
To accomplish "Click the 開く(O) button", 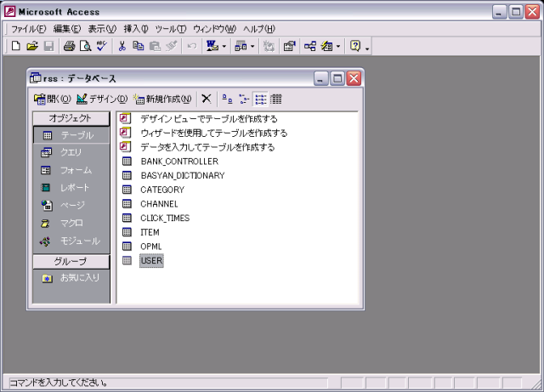I will 53,99.
